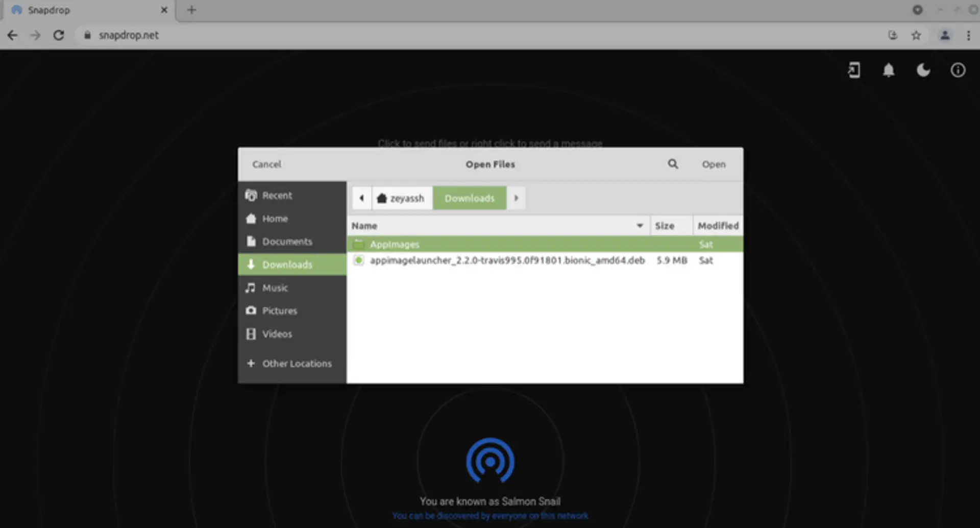Reload the snapdrop.net page
The width and height of the screenshot is (980, 528).
(x=59, y=35)
